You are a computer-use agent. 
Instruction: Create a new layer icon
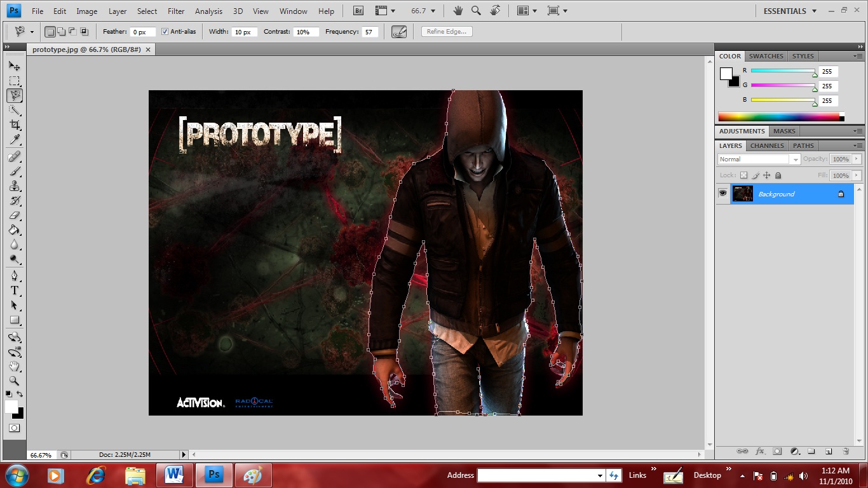829,451
